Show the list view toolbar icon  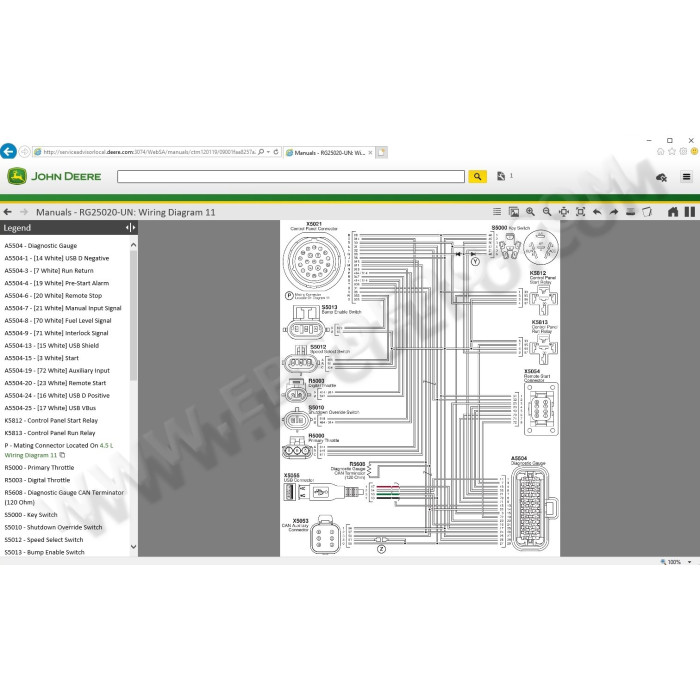point(496,212)
